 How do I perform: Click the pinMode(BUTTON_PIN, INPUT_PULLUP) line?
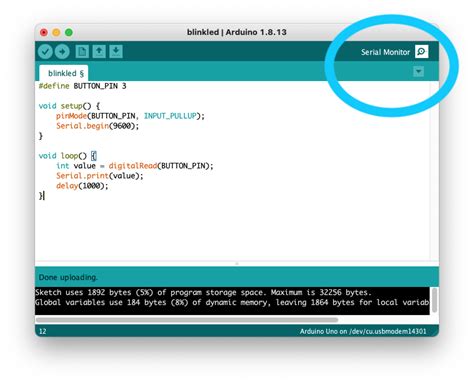coord(130,116)
